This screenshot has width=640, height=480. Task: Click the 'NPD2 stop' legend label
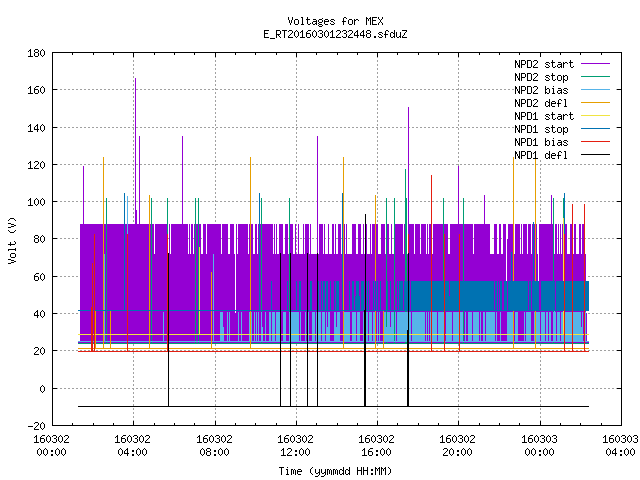click(541, 77)
